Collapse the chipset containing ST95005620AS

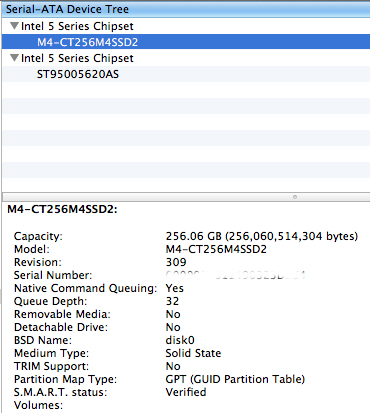coord(14,58)
